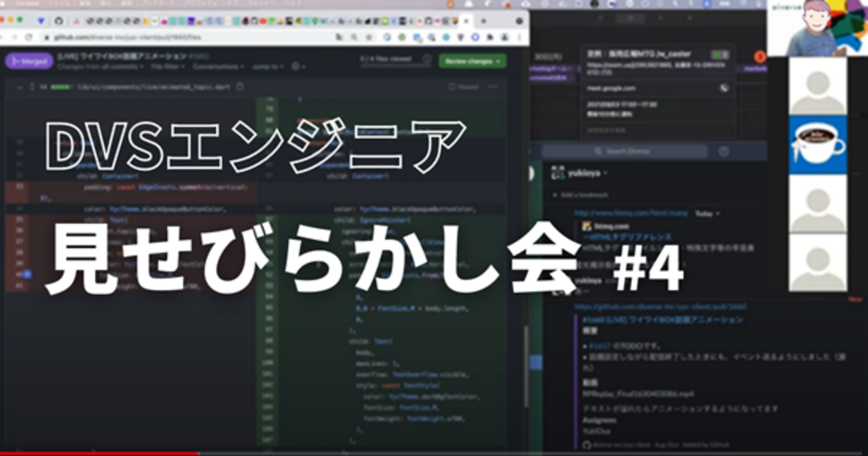868x456 pixels.
Task: Open the File filter dropdown
Action: click(x=168, y=67)
